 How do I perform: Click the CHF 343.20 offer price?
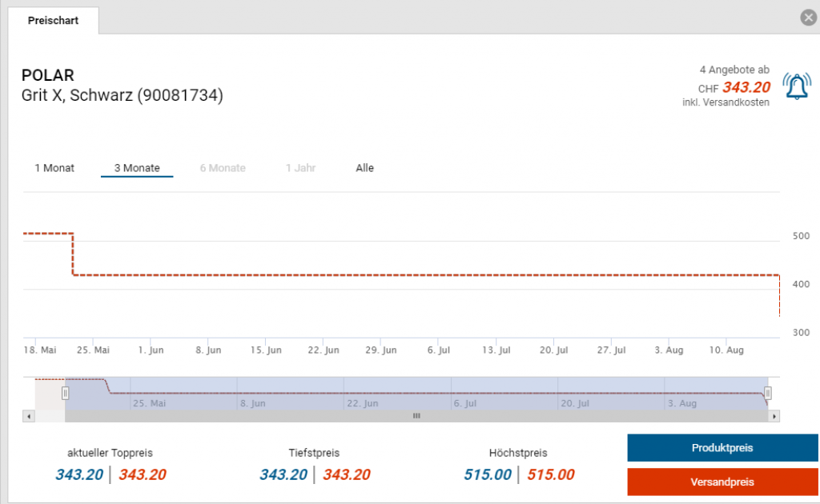point(746,88)
